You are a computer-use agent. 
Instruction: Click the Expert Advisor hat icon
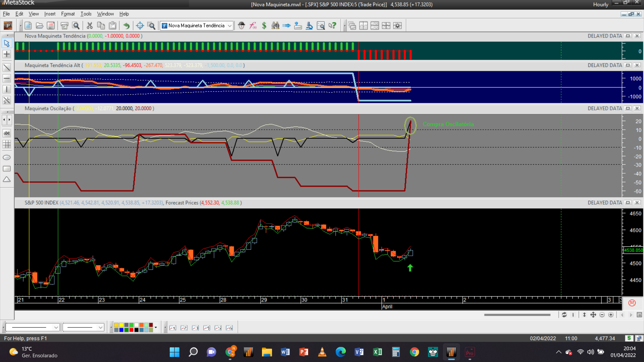point(241,25)
